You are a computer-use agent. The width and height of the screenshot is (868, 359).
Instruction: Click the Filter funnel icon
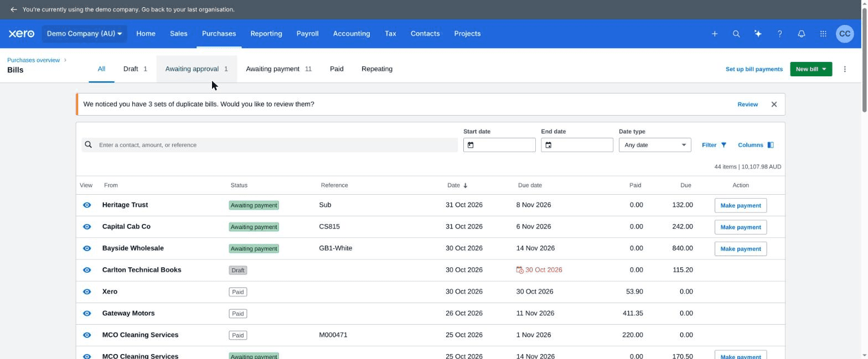coord(724,145)
